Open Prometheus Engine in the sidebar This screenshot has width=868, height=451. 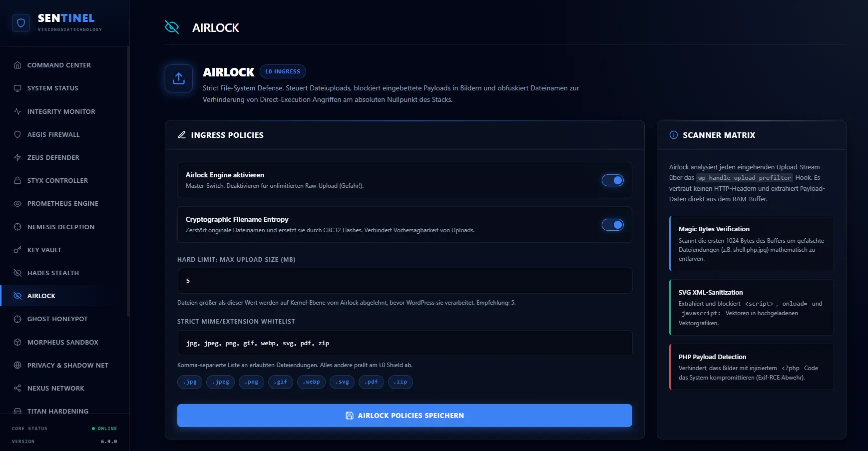[64, 204]
